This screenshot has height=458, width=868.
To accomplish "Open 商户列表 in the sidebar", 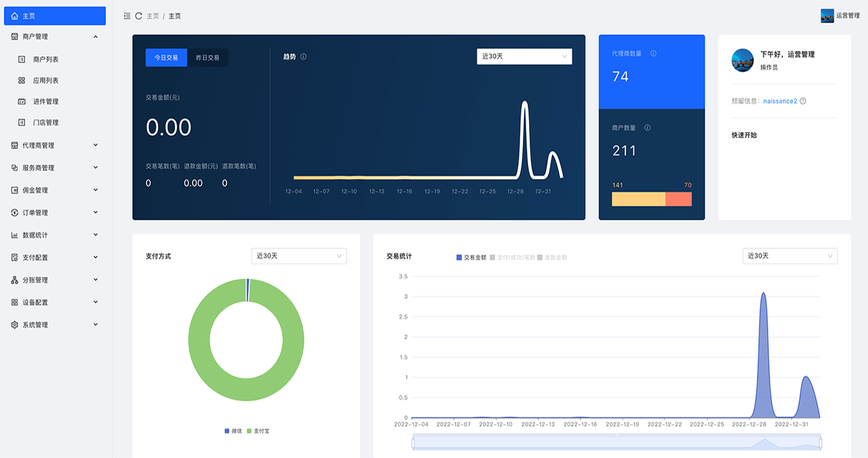I will point(45,60).
